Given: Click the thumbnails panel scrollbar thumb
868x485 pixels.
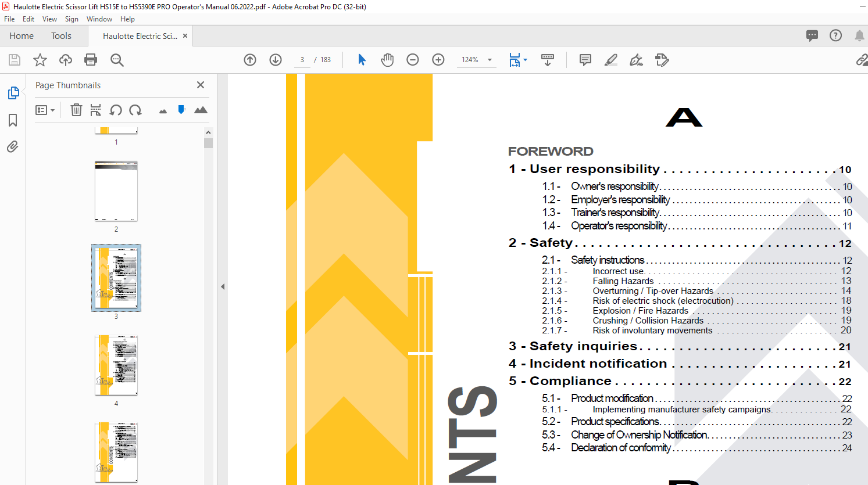Looking at the screenshot, I should 208,143.
